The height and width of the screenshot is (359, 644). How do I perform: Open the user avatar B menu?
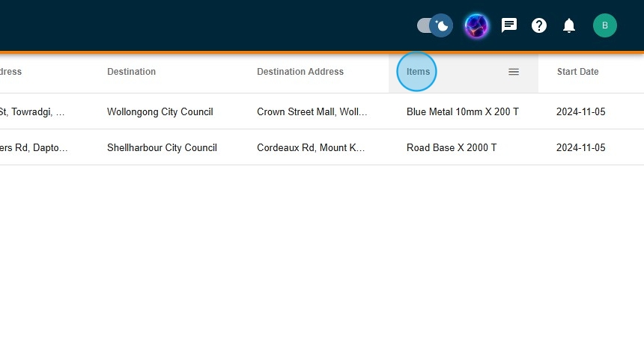605,25
